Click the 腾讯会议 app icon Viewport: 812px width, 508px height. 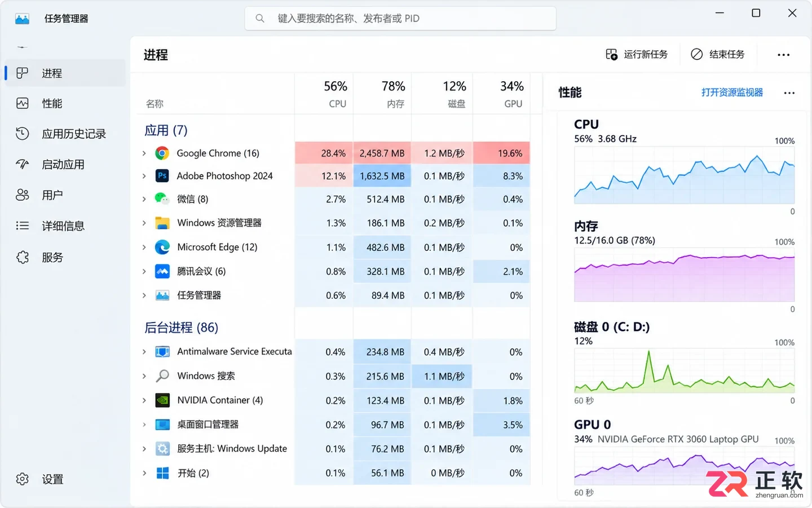[x=162, y=271]
